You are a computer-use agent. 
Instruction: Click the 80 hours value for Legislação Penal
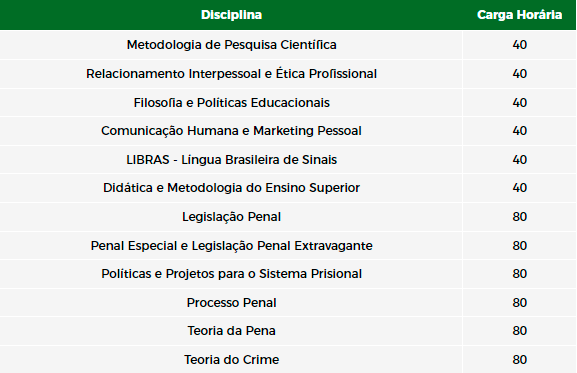click(520, 217)
